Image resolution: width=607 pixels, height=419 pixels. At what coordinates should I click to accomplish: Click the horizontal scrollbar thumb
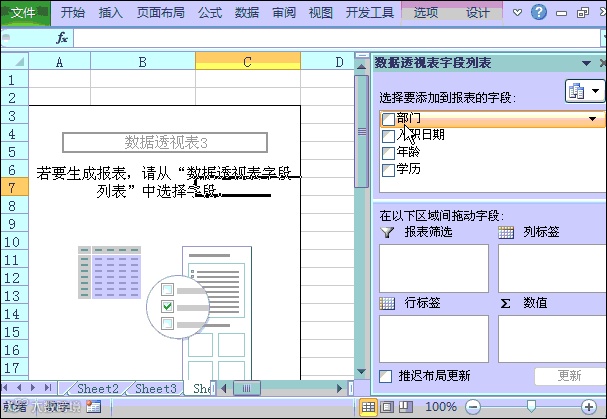pos(247,388)
